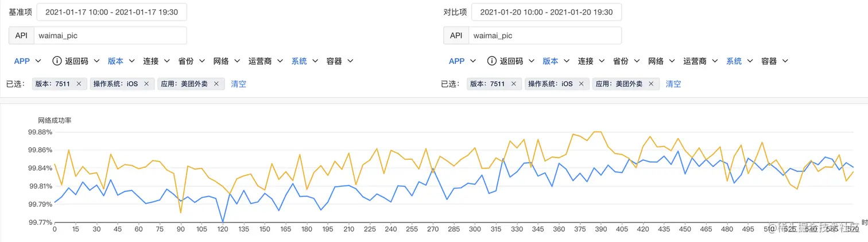
Task: Expand the 版本 filter in 对比项 panel
Action: pyautogui.click(x=556, y=61)
